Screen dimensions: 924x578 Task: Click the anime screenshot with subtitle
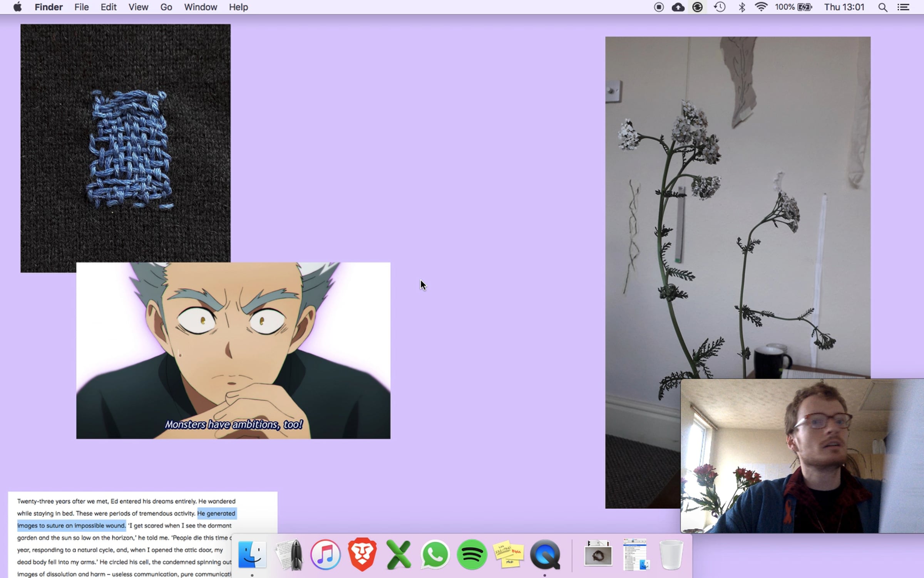pos(233,351)
